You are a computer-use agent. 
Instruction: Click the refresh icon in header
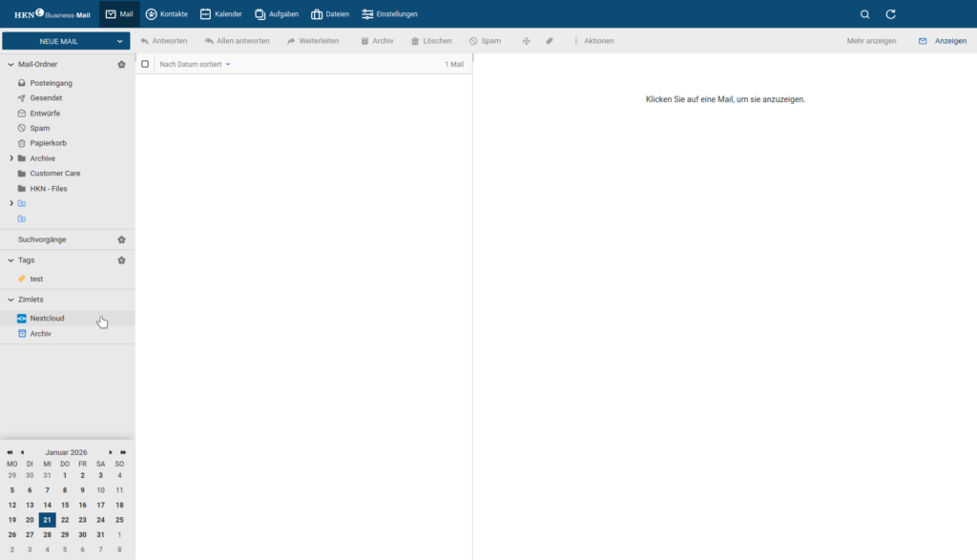(x=890, y=14)
